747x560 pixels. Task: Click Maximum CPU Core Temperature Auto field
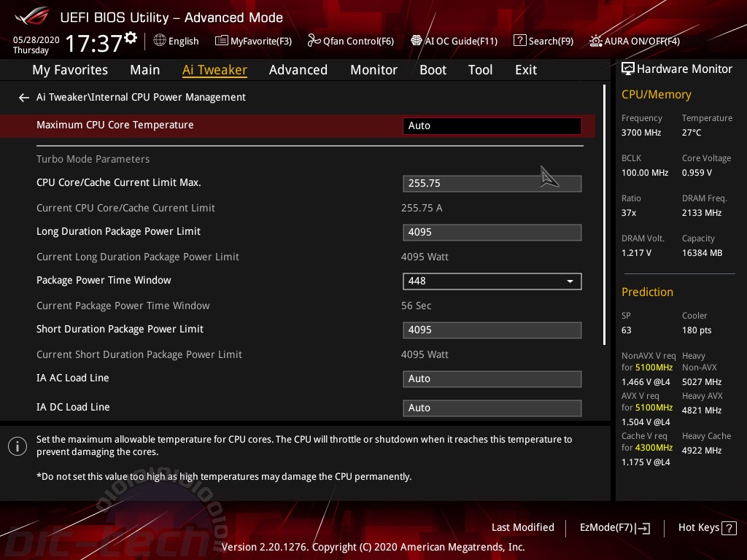point(492,125)
